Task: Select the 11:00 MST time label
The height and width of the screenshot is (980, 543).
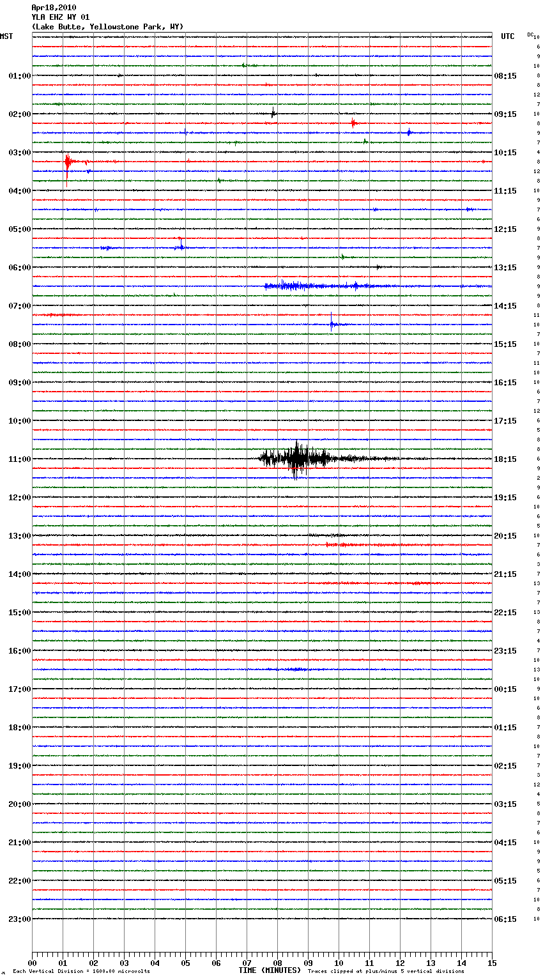Action: (x=20, y=459)
